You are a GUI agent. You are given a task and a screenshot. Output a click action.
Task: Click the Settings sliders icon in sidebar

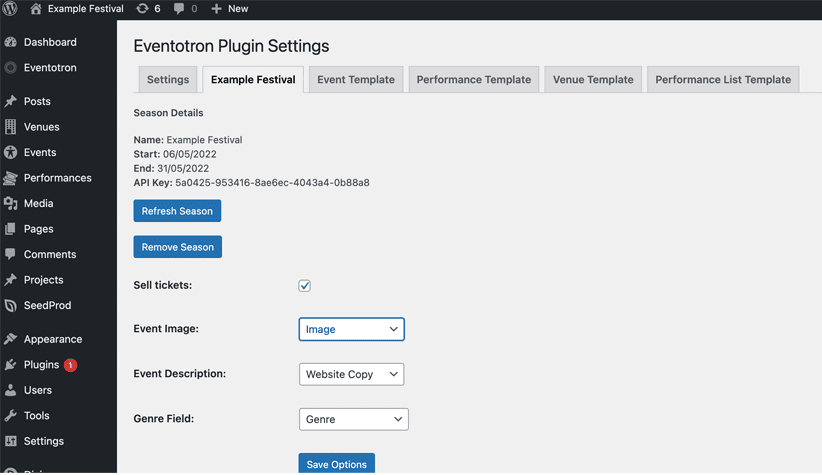(10, 441)
